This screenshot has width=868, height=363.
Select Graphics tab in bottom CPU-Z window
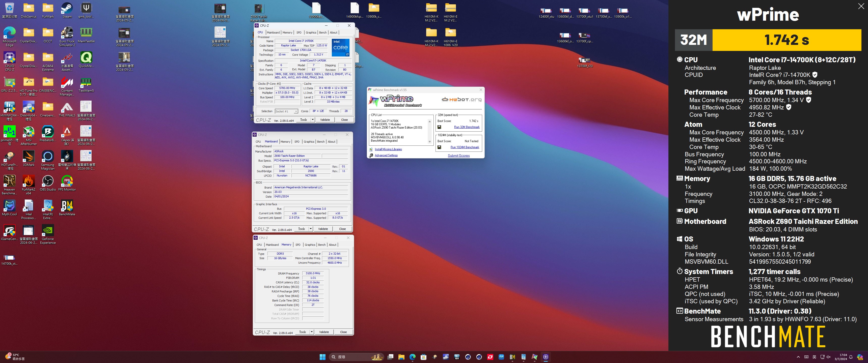[x=310, y=245]
